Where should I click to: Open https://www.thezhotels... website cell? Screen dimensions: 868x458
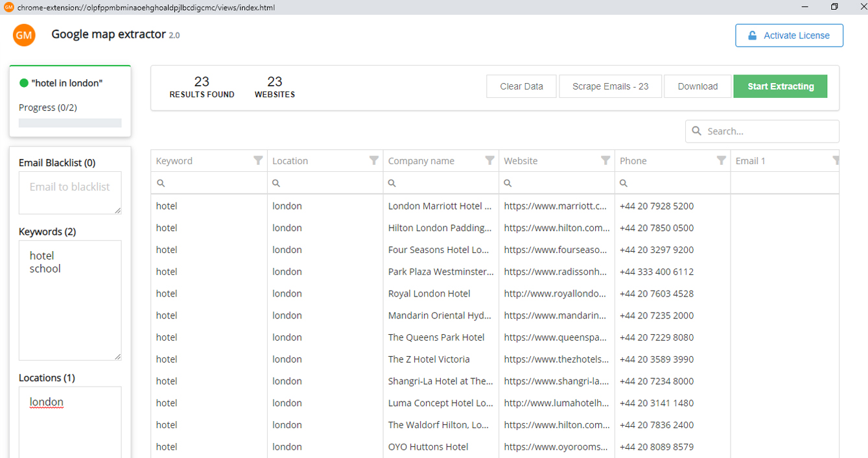[x=557, y=359]
